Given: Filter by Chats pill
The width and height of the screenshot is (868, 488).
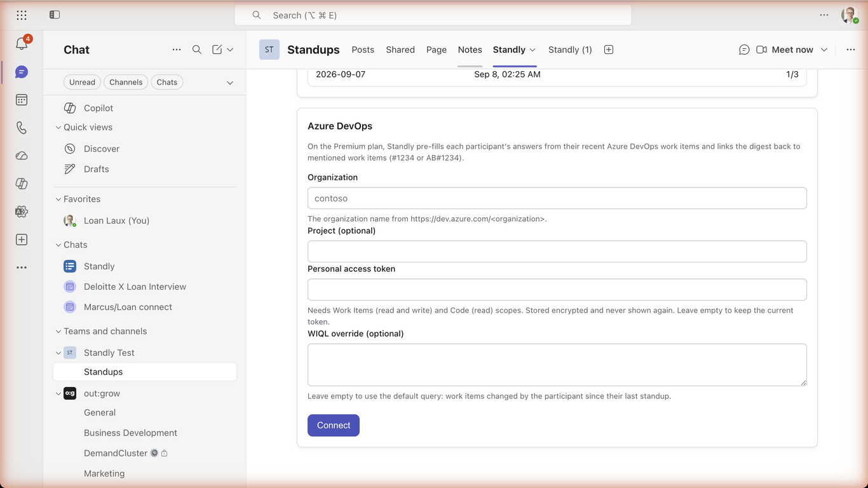Looking at the screenshot, I should coord(167,82).
